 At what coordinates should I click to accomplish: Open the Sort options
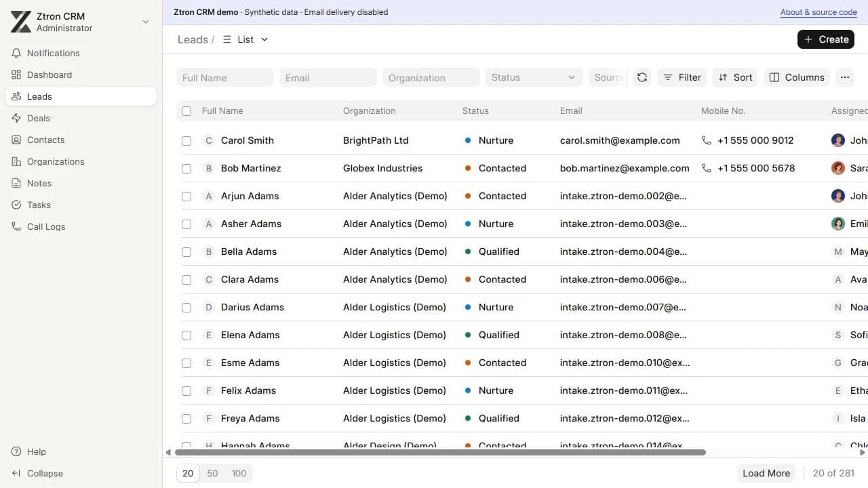click(735, 77)
